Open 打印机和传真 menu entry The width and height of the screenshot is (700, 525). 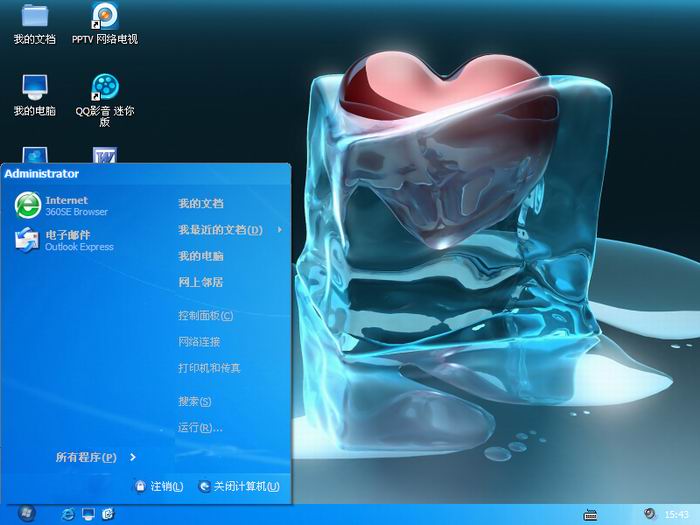pos(209,368)
